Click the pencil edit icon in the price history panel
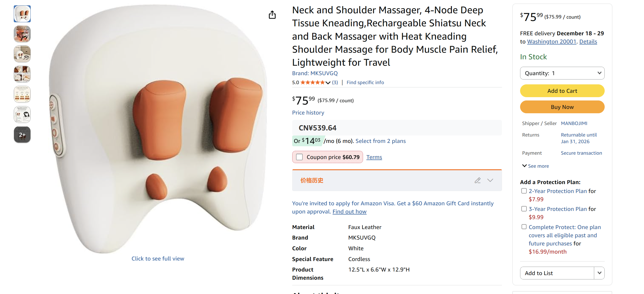 tap(478, 180)
